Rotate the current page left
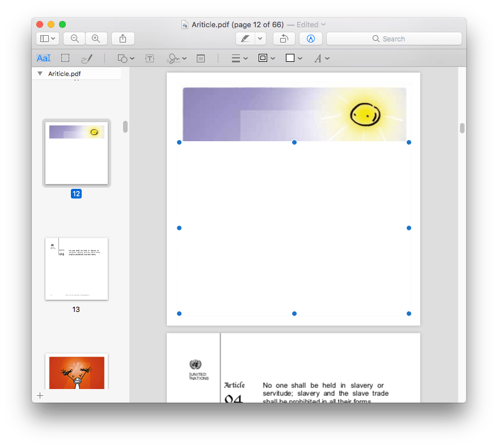498x448 pixels. (284, 39)
